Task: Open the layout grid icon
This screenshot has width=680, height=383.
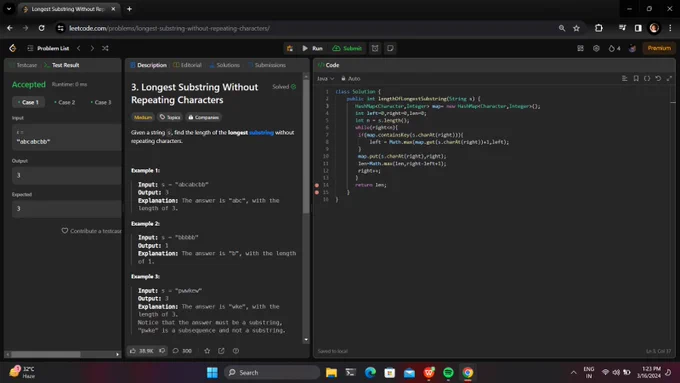Action: 580,48
